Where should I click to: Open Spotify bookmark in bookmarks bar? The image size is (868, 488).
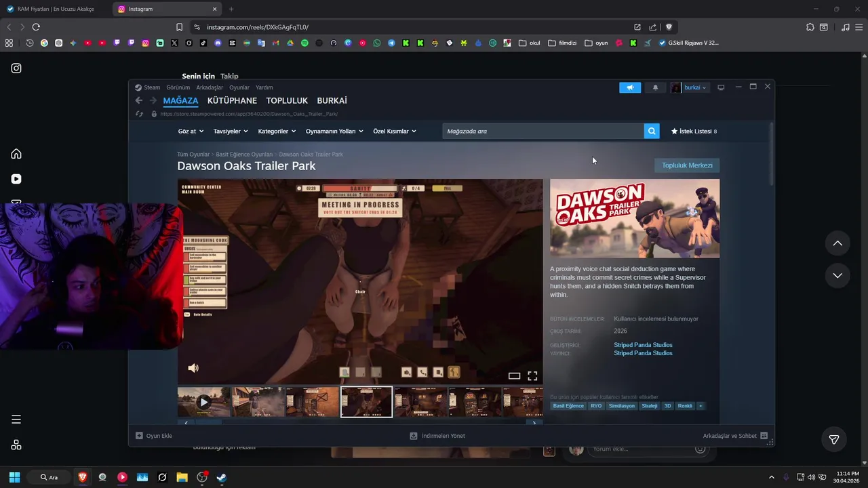pyautogui.click(x=304, y=43)
